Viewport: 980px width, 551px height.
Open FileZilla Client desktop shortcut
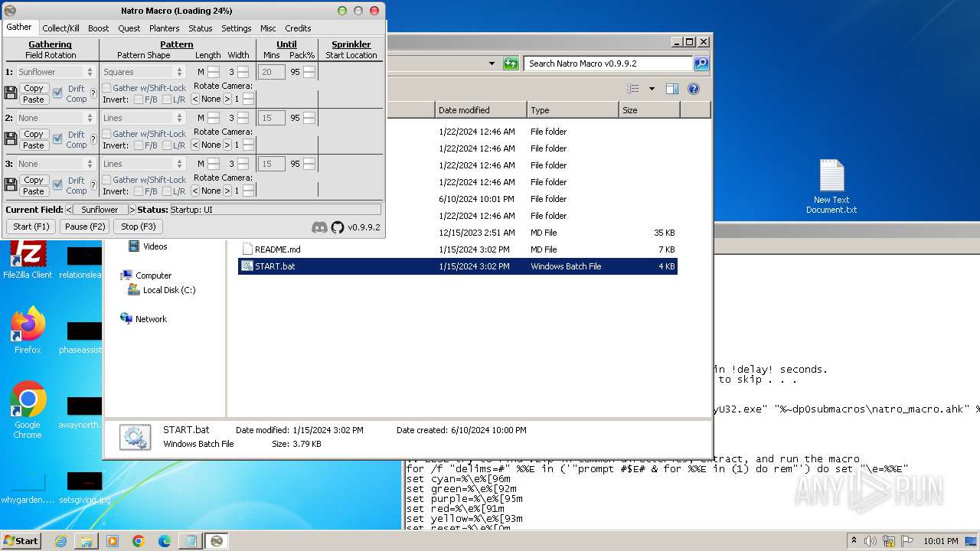coord(28,259)
